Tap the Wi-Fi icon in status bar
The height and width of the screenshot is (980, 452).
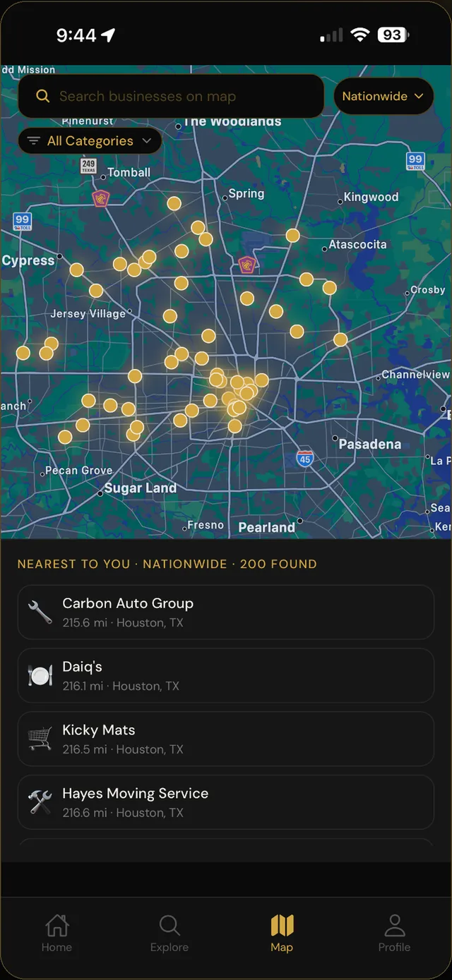(360, 35)
